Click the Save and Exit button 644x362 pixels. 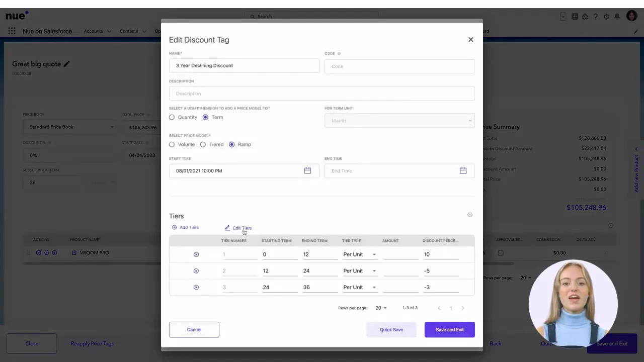pyautogui.click(x=449, y=330)
